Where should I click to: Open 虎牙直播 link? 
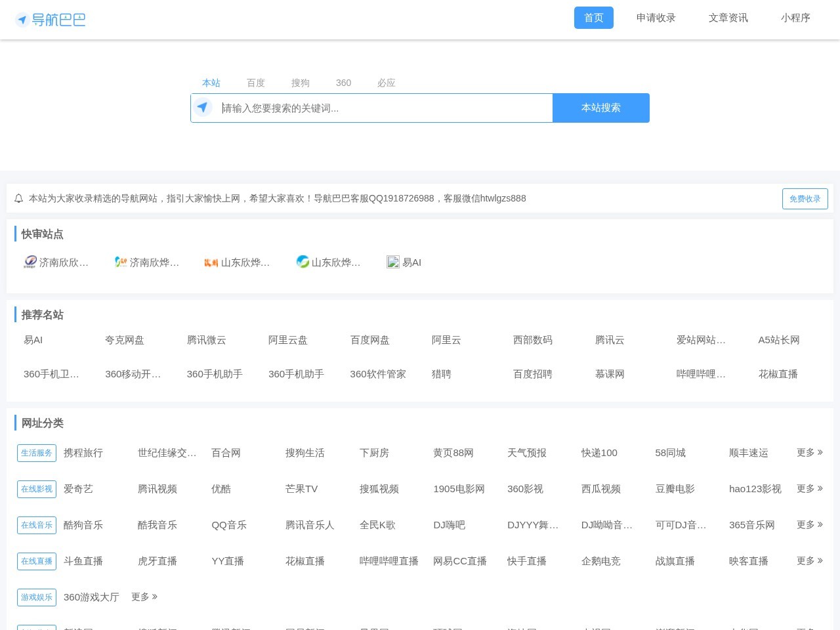coord(157,561)
